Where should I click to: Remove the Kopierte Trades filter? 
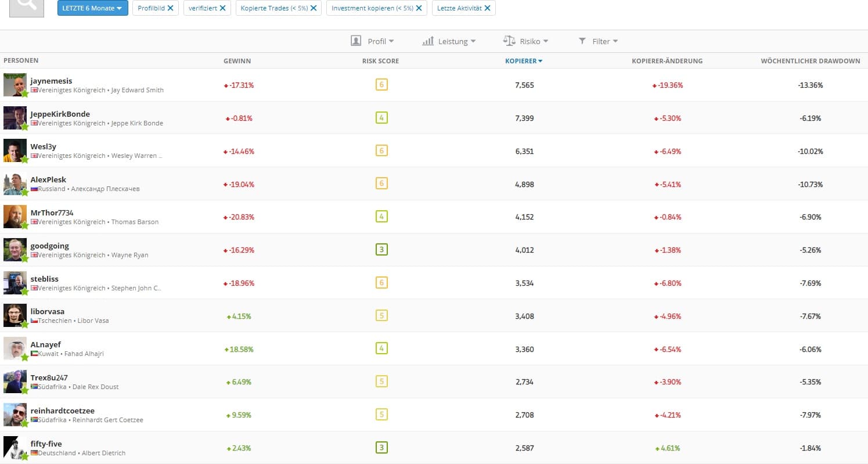point(314,8)
